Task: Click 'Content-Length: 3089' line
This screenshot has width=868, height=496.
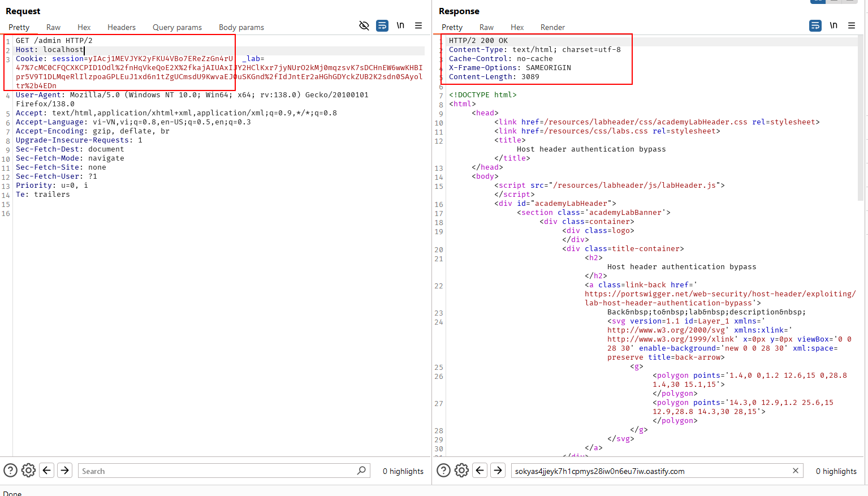Action: click(494, 77)
